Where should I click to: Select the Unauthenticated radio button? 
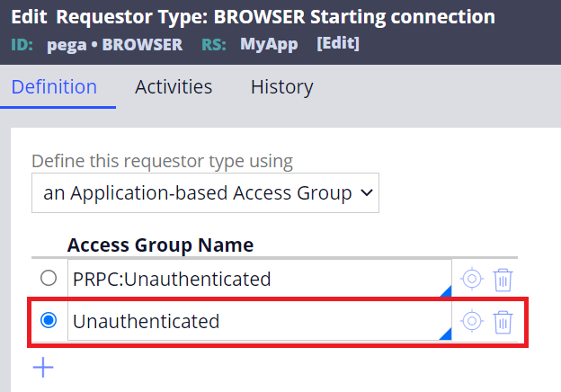49,320
